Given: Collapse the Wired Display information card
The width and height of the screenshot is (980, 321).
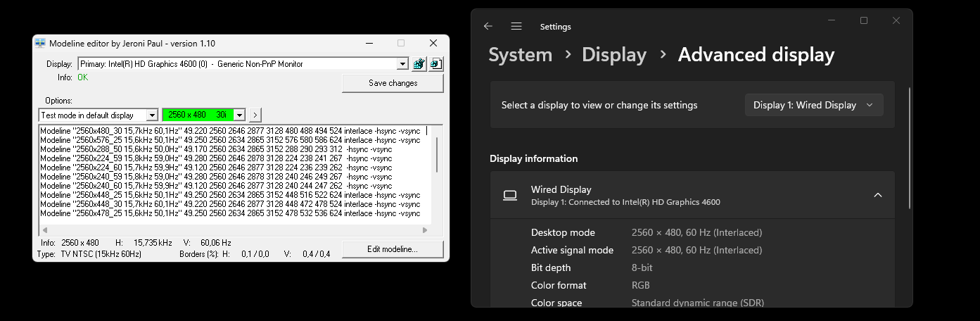Looking at the screenshot, I should pos(877,195).
